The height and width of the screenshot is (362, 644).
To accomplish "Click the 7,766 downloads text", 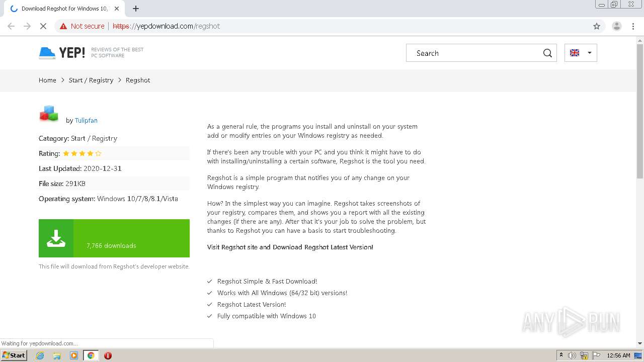I will tap(111, 246).
